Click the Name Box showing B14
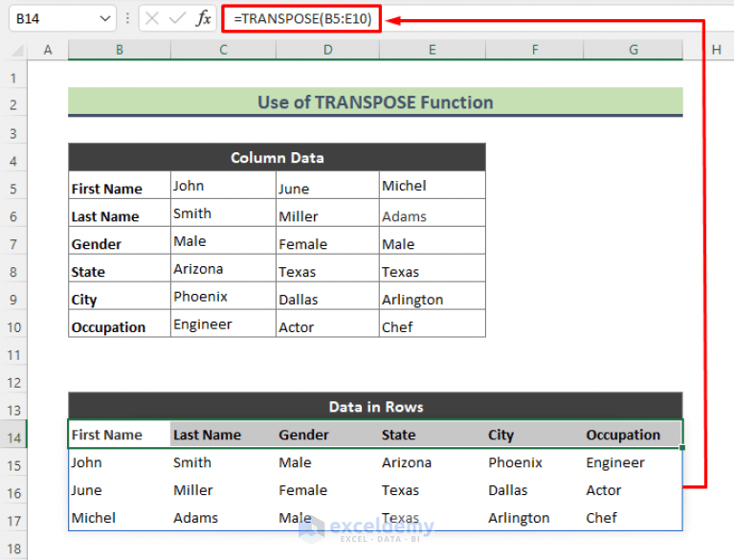 coord(62,19)
